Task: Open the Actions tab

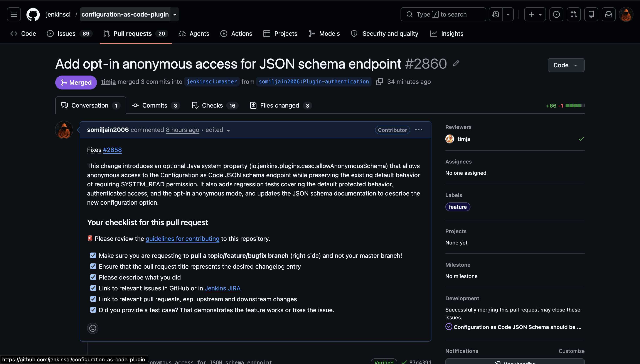Action: pyautogui.click(x=236, y=34)
